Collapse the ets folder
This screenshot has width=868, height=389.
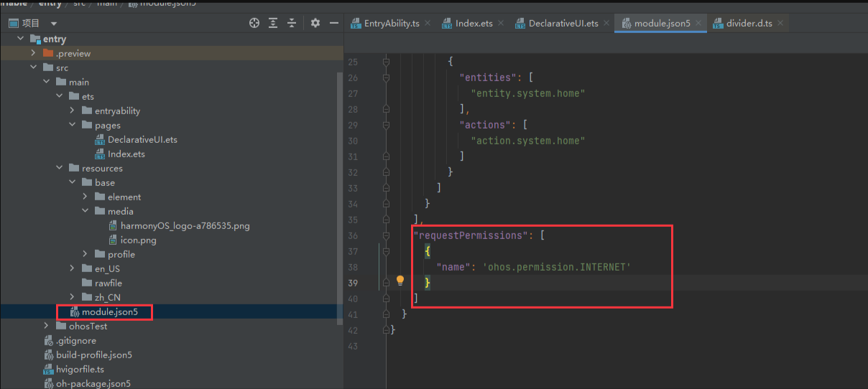point(59,96)
